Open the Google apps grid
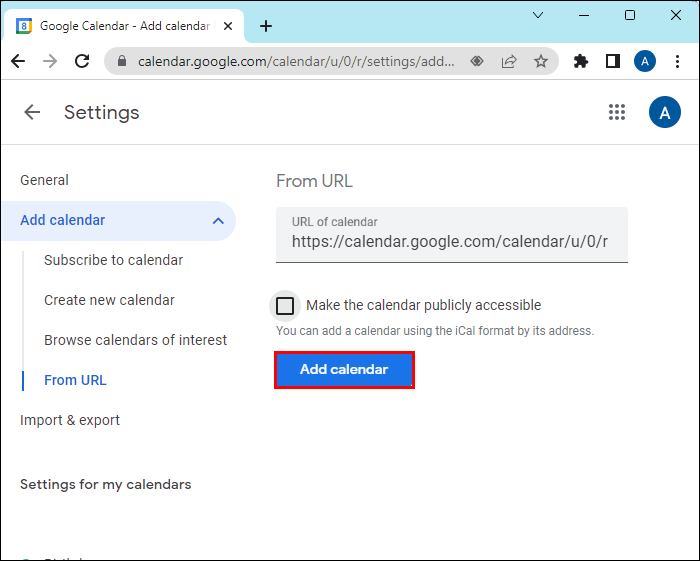 [x=617, y=112]
